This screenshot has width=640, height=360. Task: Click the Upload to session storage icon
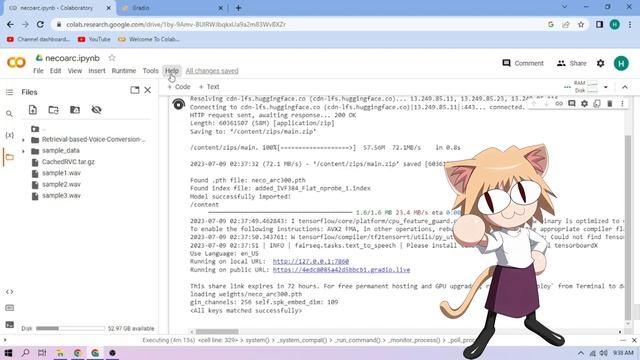tap(33, 110)
